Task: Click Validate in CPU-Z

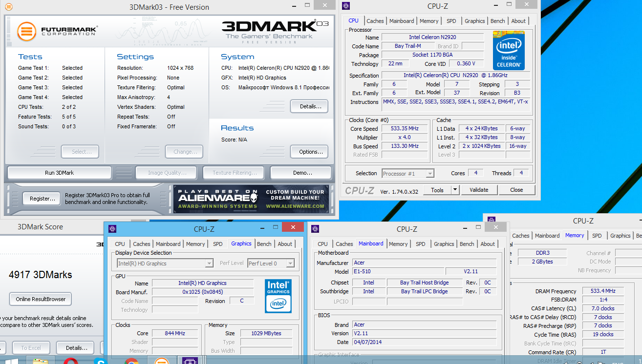Action: pos(478,190)
